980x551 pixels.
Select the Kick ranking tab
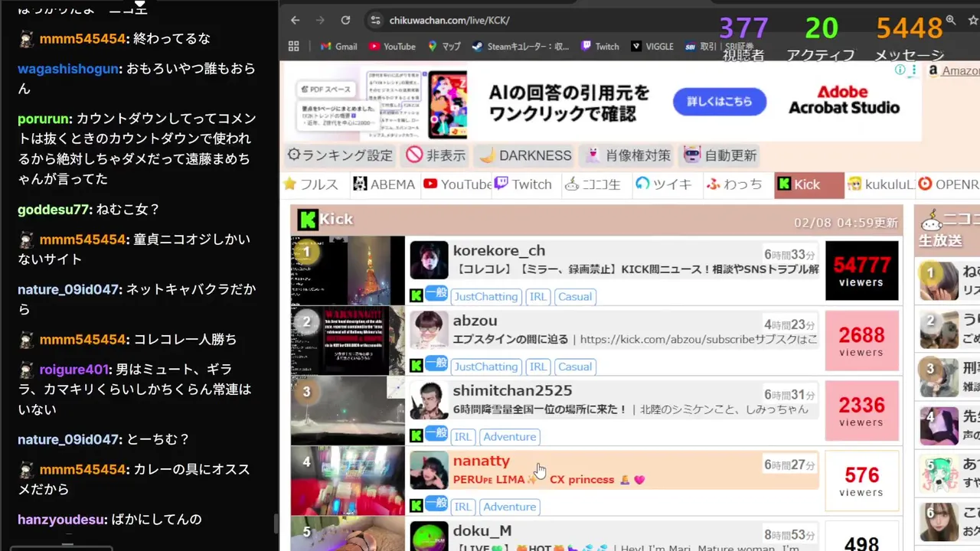(808, 184)
